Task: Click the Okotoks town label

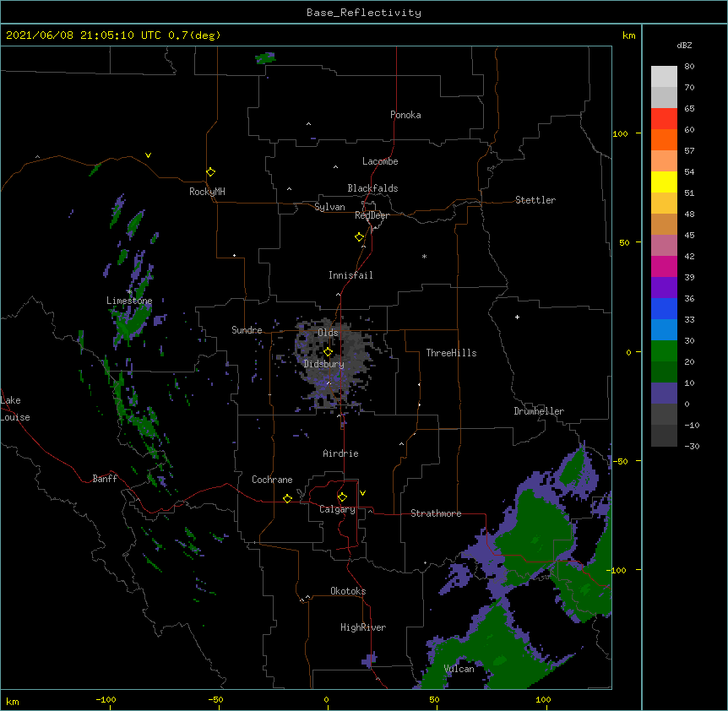Action: 348,591
